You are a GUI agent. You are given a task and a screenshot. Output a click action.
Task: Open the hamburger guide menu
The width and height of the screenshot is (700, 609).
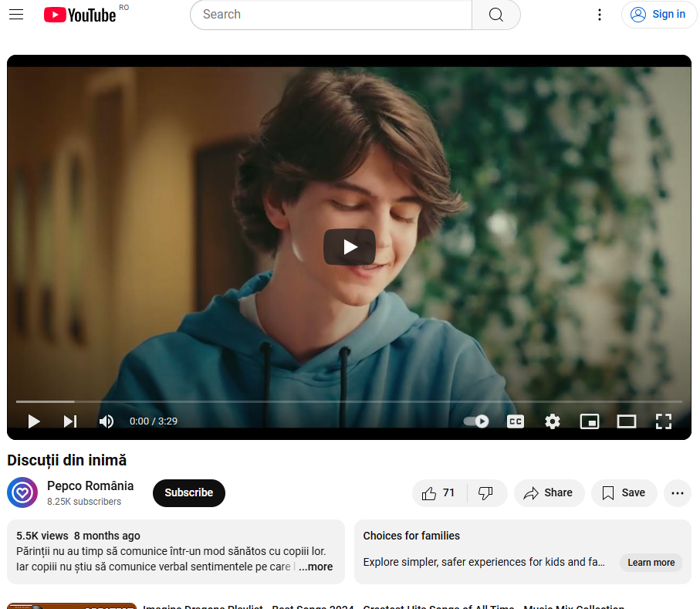pos(16,15)
